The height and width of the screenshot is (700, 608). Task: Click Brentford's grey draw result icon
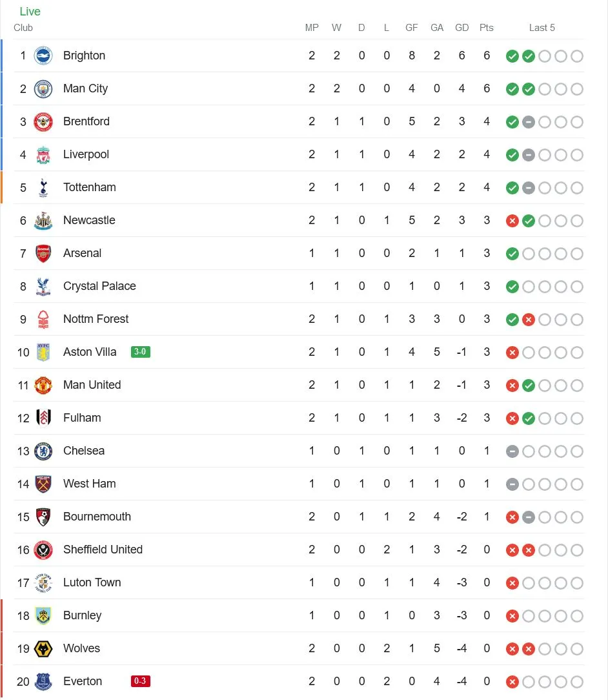pyautogui.click(x=529, y=122)
